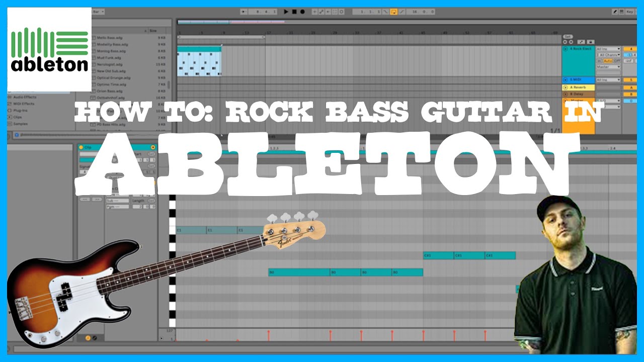Toggle return A activator button
The width and height of the screenshot is (644, 362).
coord(630,87)
